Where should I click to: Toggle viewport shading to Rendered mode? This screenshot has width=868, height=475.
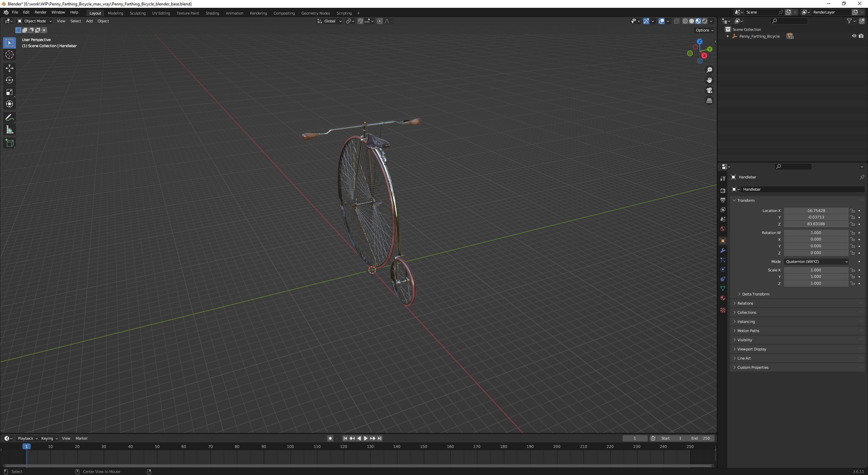tap(704, 21)
